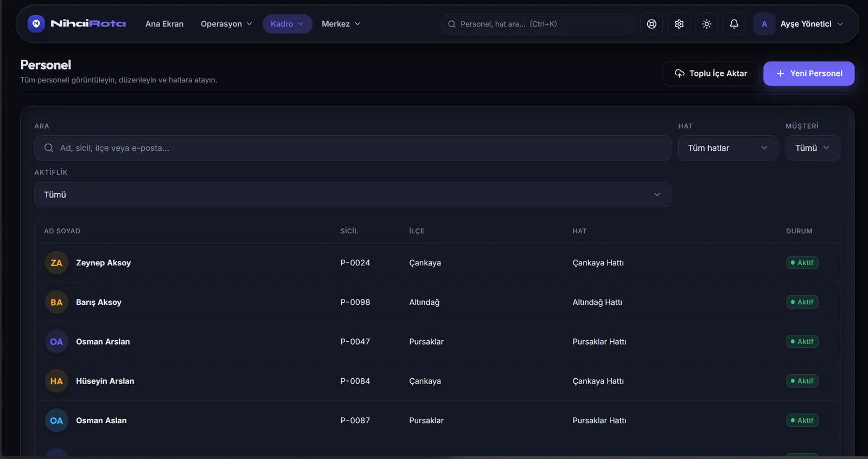This screenshot has width=868, height=459.
Task: Click Aktif badge for Osman Arslan
Action: click(x=802, y=342)
